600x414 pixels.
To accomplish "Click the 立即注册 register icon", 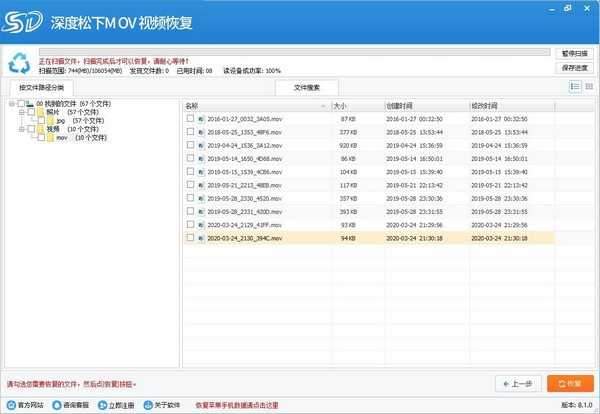I will point(103,405).
